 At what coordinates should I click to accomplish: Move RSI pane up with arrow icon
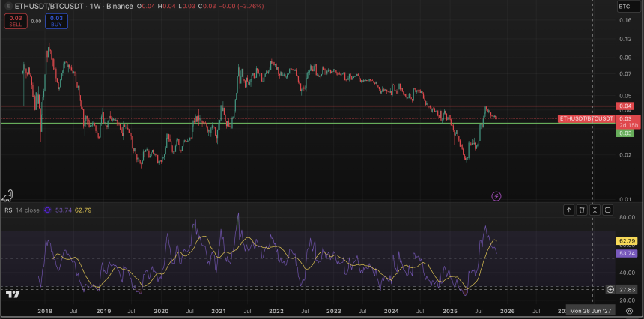click(568, 210)
